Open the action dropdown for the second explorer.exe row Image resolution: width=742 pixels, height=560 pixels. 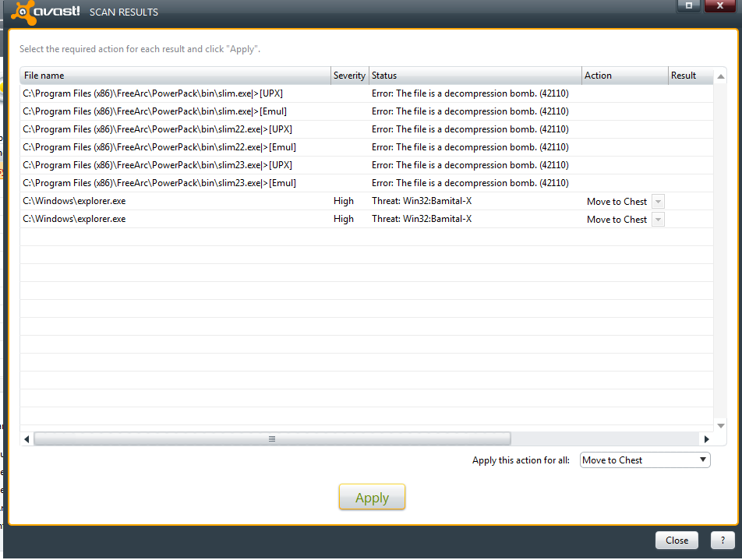[658, 220]
